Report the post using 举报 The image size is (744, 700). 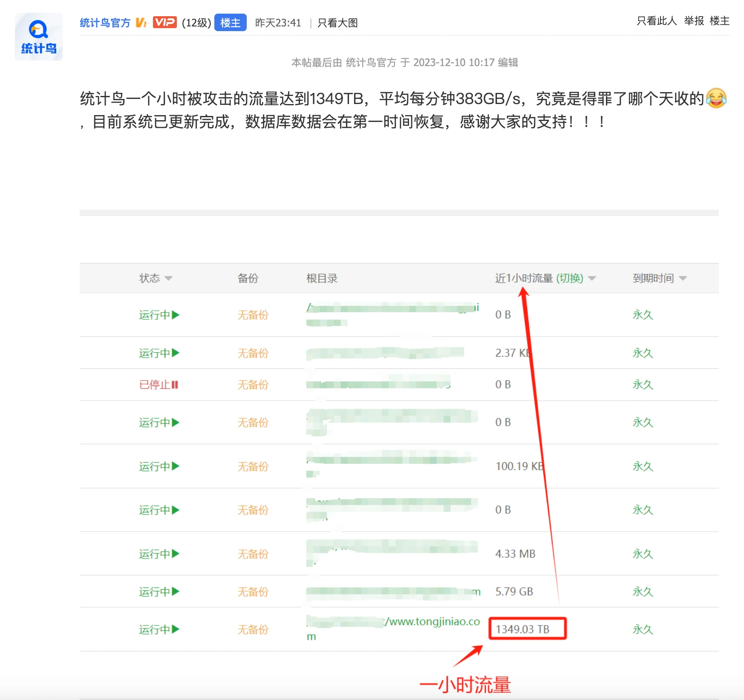[694, 21]
